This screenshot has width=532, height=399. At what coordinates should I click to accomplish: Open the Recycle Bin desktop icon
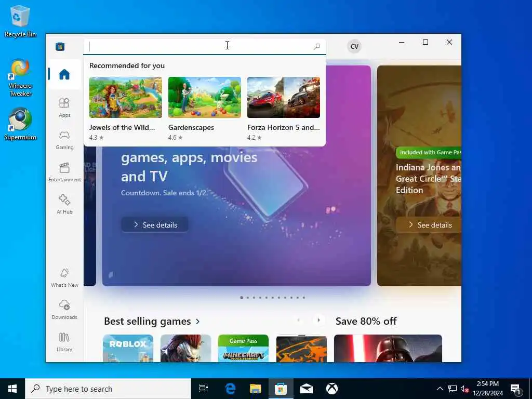point(20,21)
